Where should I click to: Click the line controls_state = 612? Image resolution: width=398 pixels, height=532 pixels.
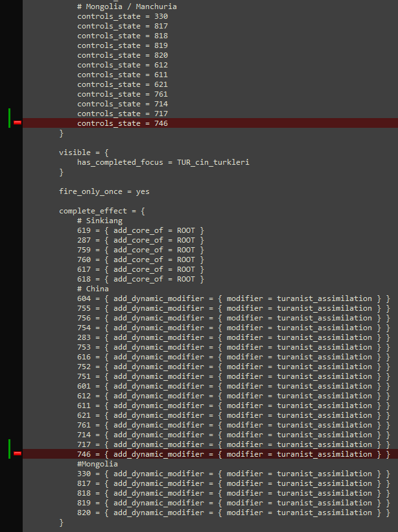click(123, 65)
